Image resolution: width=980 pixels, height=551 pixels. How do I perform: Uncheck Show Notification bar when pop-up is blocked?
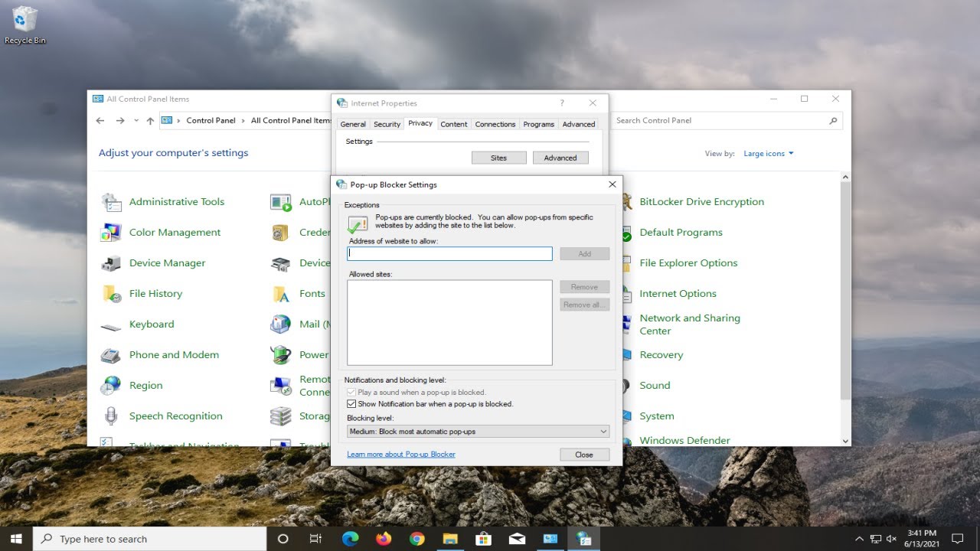point(351,404)
